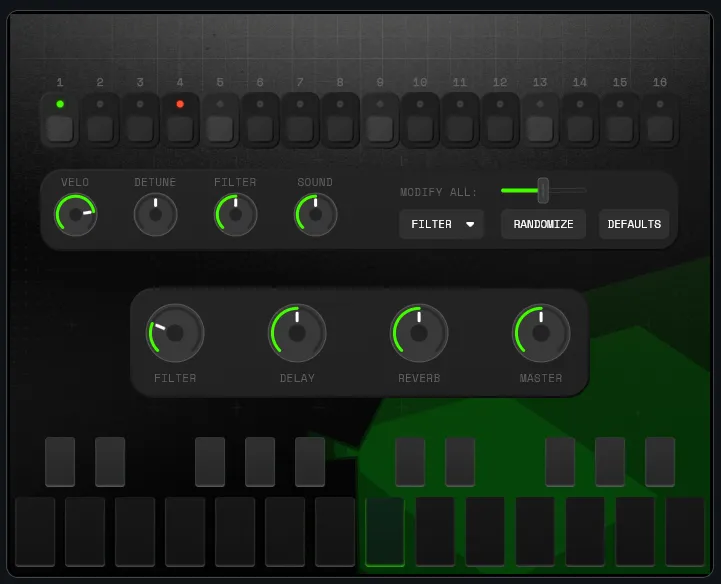Toggle sequencer step 7 pad
The width and height of the screenshot is (721, 584).
(300, 128)
